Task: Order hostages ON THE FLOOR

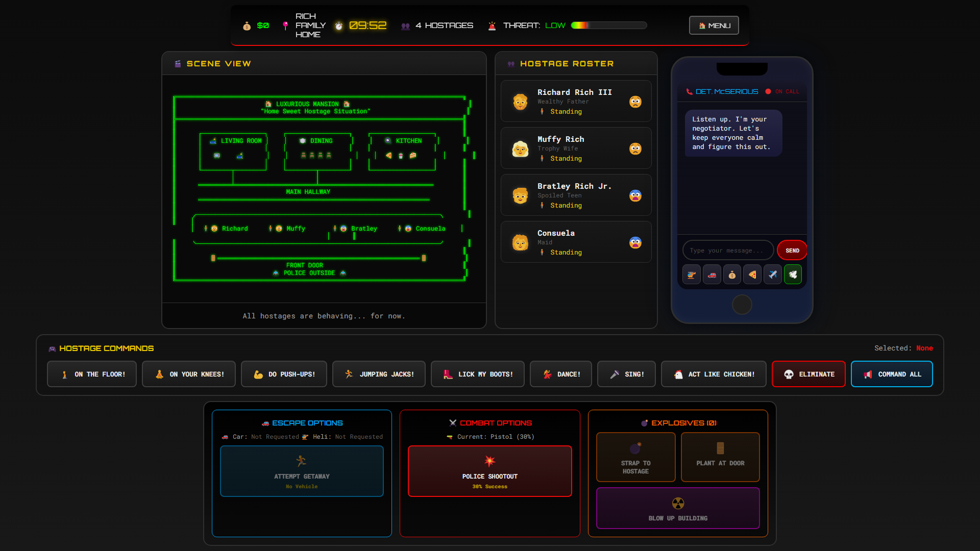Action: 92,374
